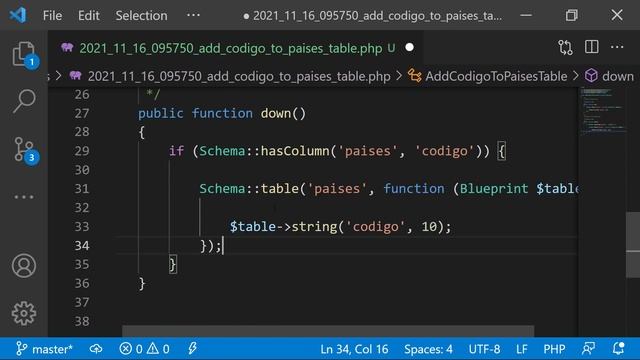The height and width of the screenshot is (360, 640).
Task: Change indentation Spaces: 4
Action: coord(428,349)
